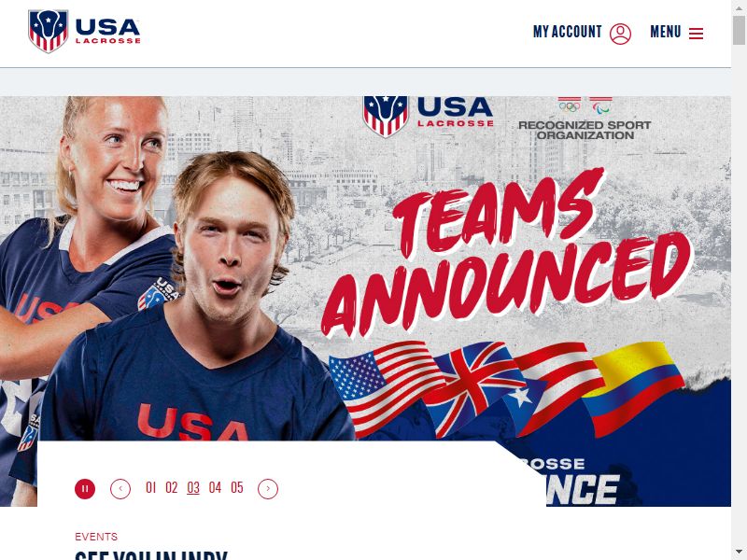This screenshot has height=560, width=747.
Task: Select the active slide 03 indicator
Action: 193,487
